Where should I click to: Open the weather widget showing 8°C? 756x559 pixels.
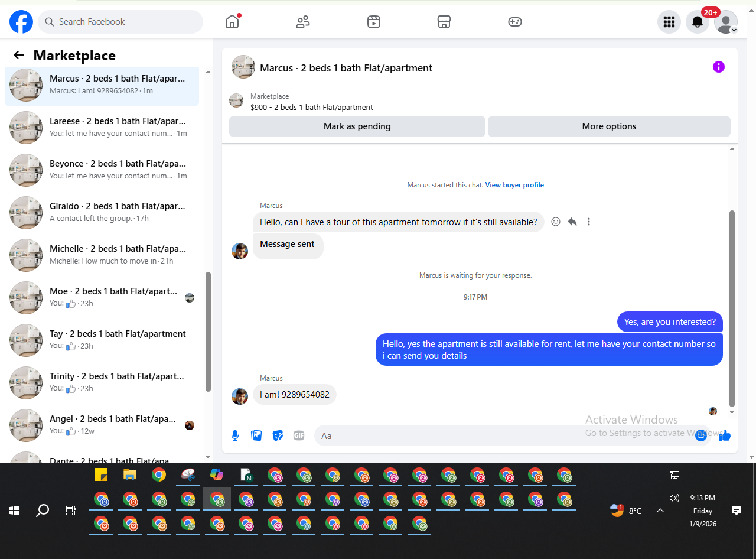pyautogui.click(x=626, y=511)
